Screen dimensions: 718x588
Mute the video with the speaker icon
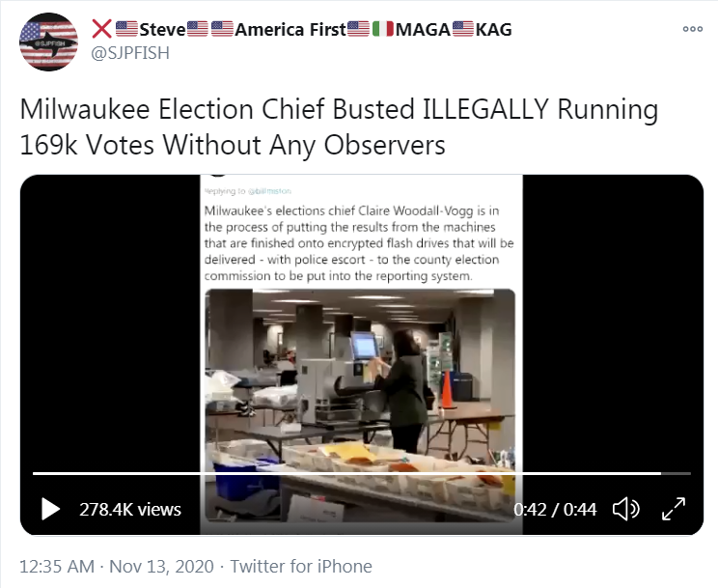(x=626, y=509)
